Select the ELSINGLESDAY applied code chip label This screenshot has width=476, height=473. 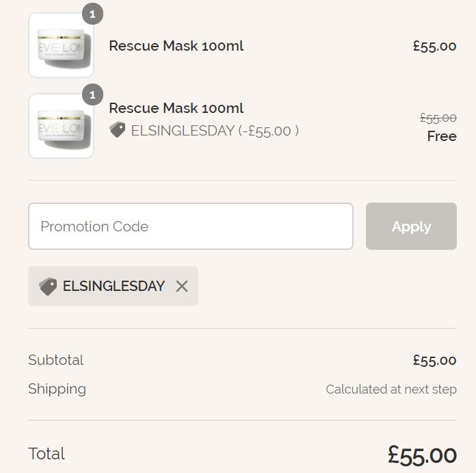coord(114,286)
